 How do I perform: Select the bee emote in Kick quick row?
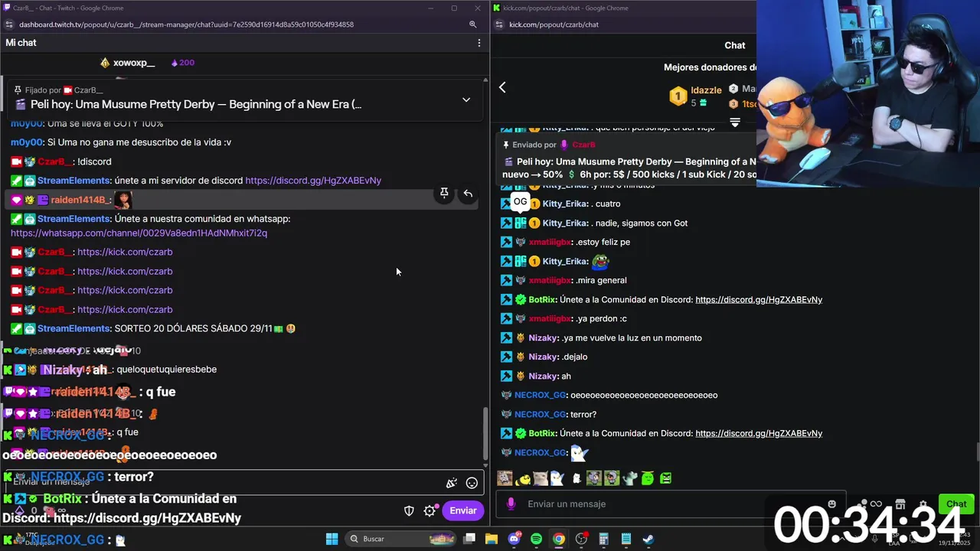pos(524,479)
